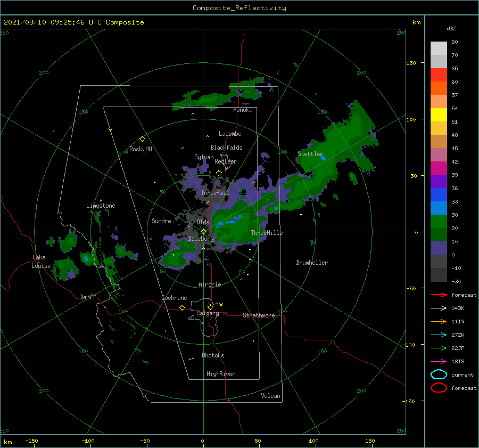Viewport: 479px width, 448px height.
Task: Click the Olds city label
Action: point(203,222)
